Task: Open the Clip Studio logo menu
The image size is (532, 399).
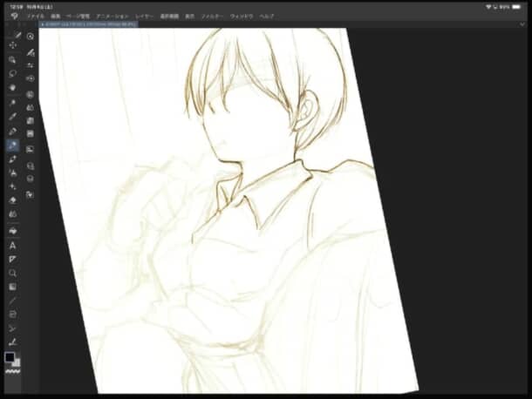Action: [14, 16]
